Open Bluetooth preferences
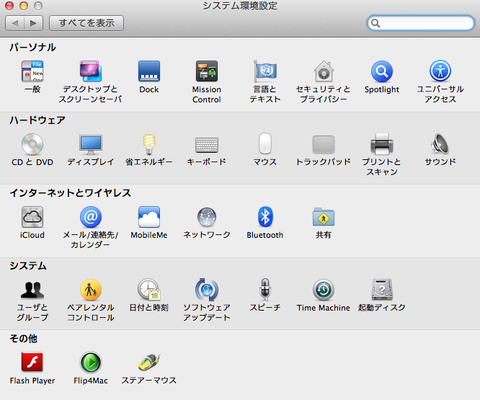 pos(265,217)
